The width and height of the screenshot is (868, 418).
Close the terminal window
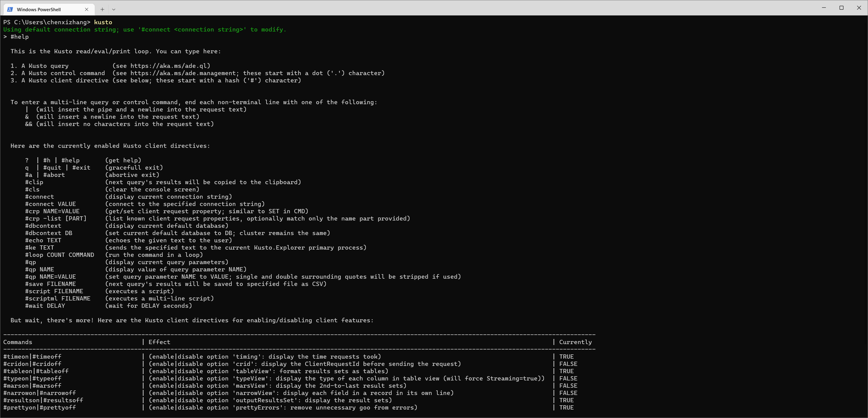pyautogui.click(x=859, y=8)
